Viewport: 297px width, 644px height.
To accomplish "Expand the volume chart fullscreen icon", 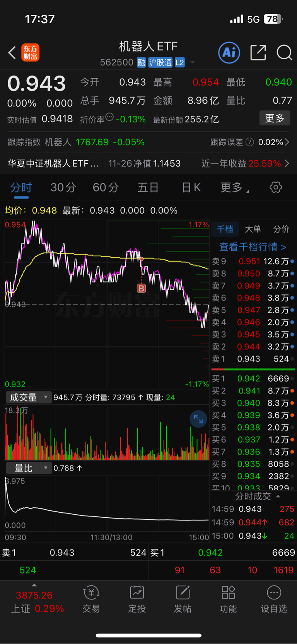I will click(x=198, y=419).
